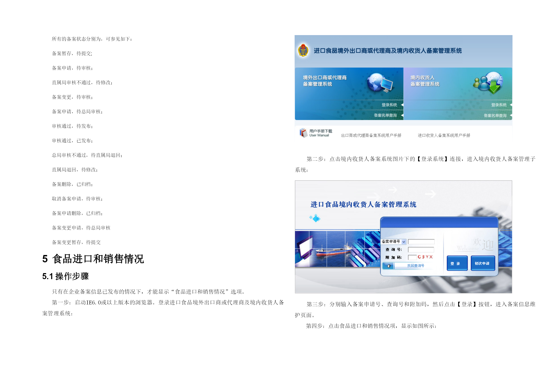The image size is (555, 392).
Task: Click the 用户手册下载 User Manual label
Action: pyautogui.click(x=321, y=133)
